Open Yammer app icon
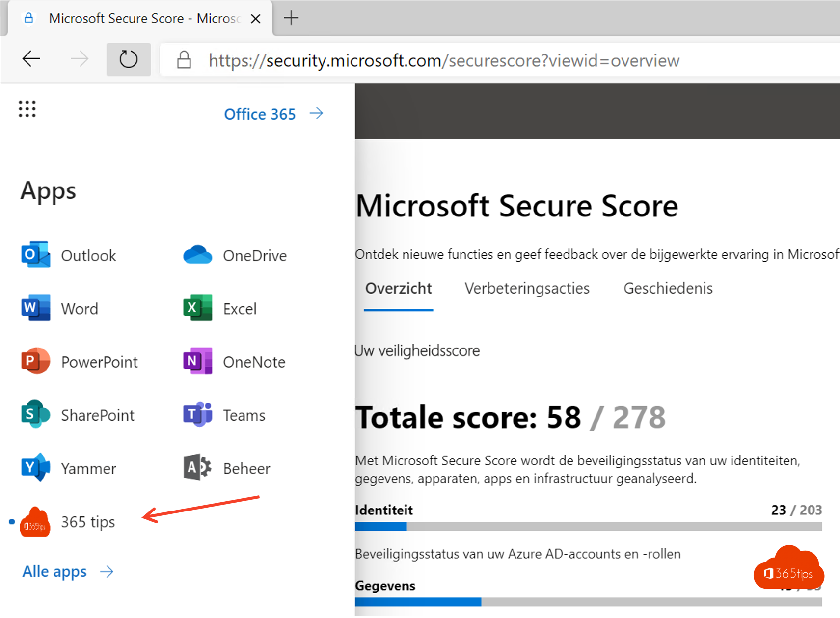The height and width of the screenshot is (618, 840). pos(35,467)
